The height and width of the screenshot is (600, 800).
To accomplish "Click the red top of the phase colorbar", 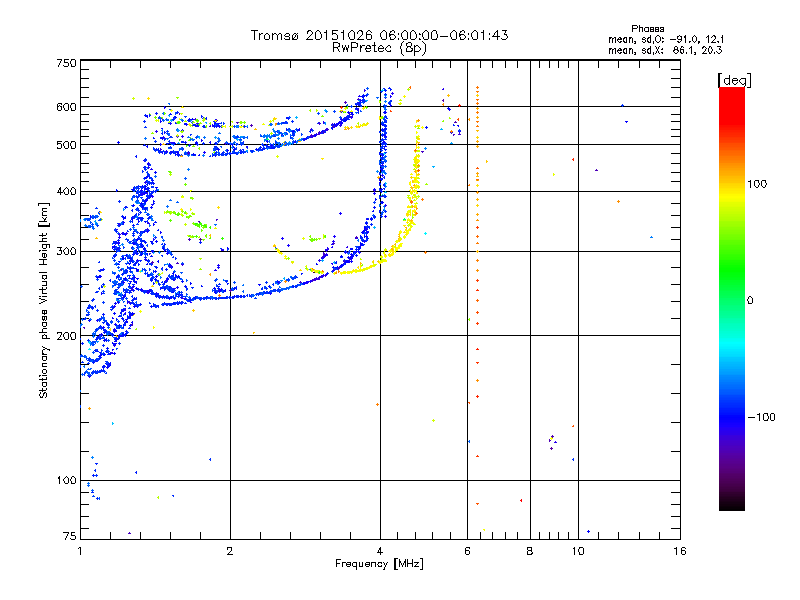I will [731, 95].
